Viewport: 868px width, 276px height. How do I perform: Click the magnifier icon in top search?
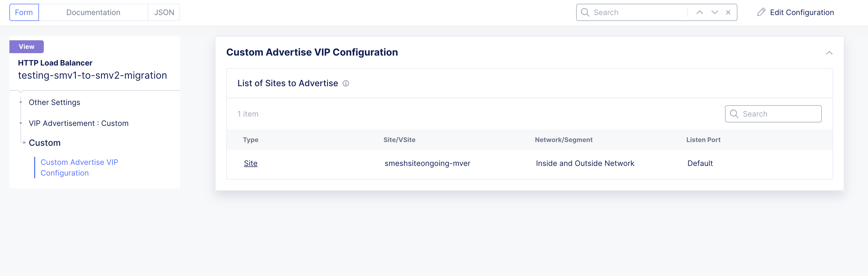point(585,12)
